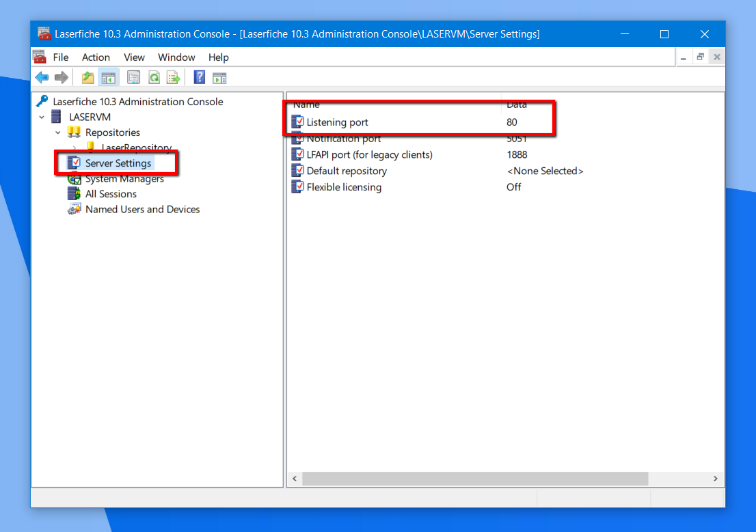Click the MMC document icon left of File
Viewport: 756px width, 532px height.
[x=40, y=57]
